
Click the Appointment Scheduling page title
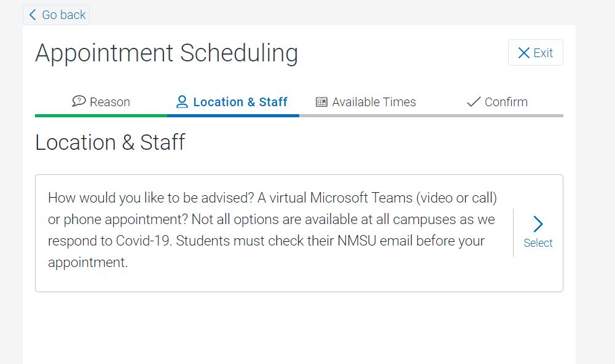click(166, 53)
